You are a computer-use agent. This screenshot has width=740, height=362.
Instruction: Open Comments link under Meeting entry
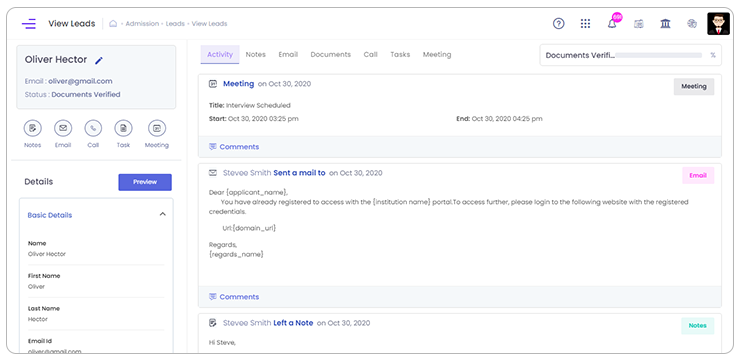pyautogui.click(x=239, y=147)
